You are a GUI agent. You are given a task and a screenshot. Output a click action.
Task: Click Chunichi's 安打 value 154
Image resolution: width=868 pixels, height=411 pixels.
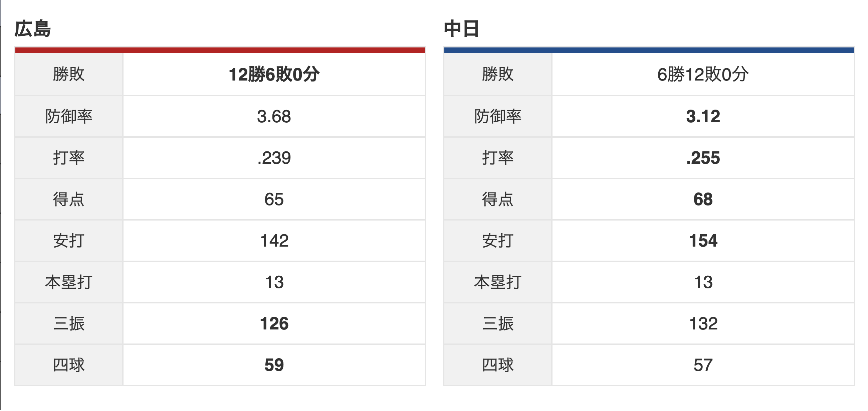tap(703, 241)
